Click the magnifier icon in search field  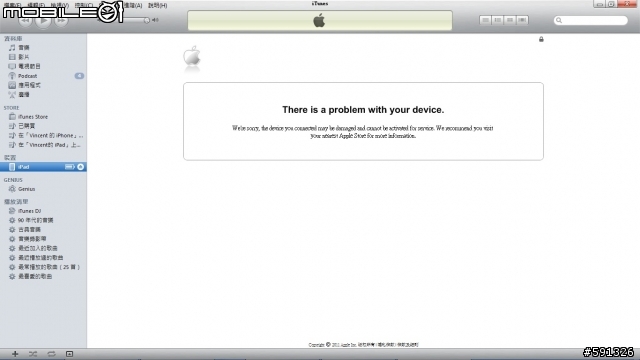click(559, 20)
